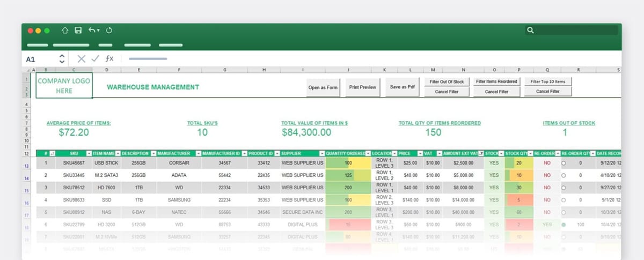Open the SUPPLIER column filter dropdown
The width and height of the screenshot is (644, 260).
322,153
